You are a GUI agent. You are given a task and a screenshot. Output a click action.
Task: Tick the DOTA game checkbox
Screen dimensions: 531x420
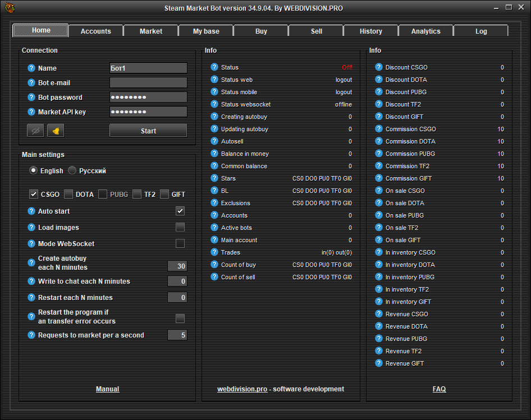pyautogui.click(x=68, y=194)
